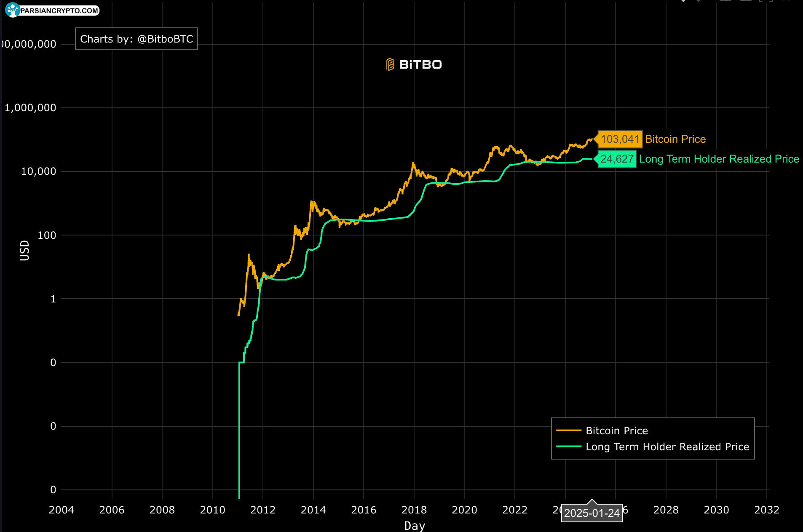Viewport: 803px width, 532px height.
Task: Click the 'USD' y-axis title
Action: 24,251
